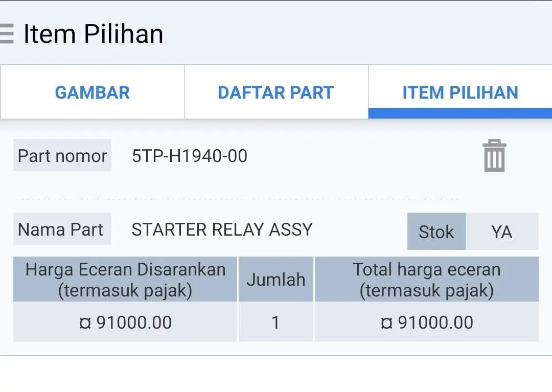Click the Jumlah column header
This screenshot has width=552, height=392.
pyautogui.click(x=276, y=280)
